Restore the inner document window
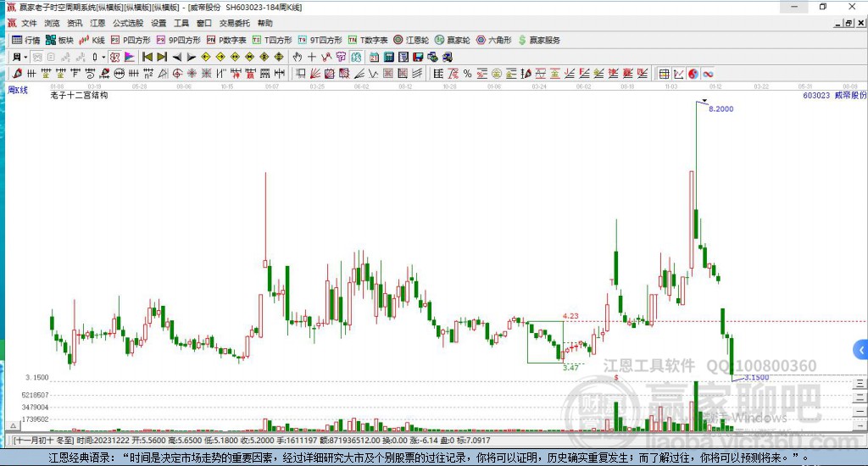 [849, 23]
